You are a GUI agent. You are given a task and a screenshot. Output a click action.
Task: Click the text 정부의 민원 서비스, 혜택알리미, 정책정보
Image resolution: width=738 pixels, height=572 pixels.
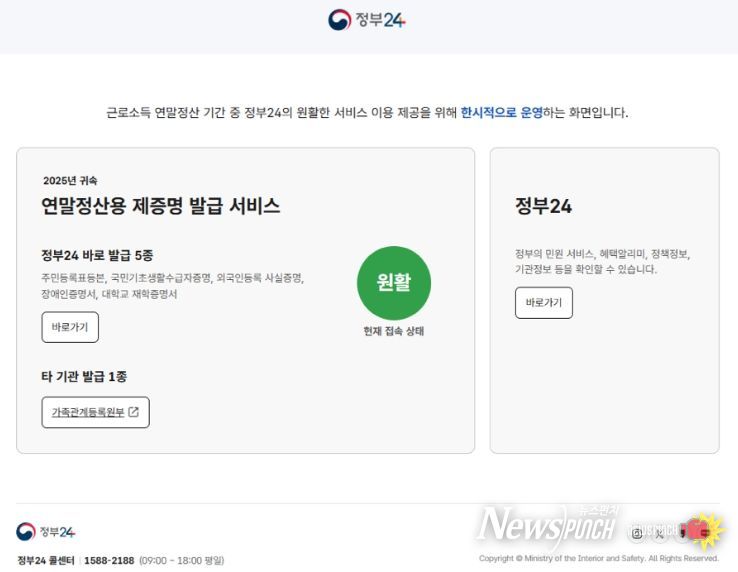(x=602, y=254)
